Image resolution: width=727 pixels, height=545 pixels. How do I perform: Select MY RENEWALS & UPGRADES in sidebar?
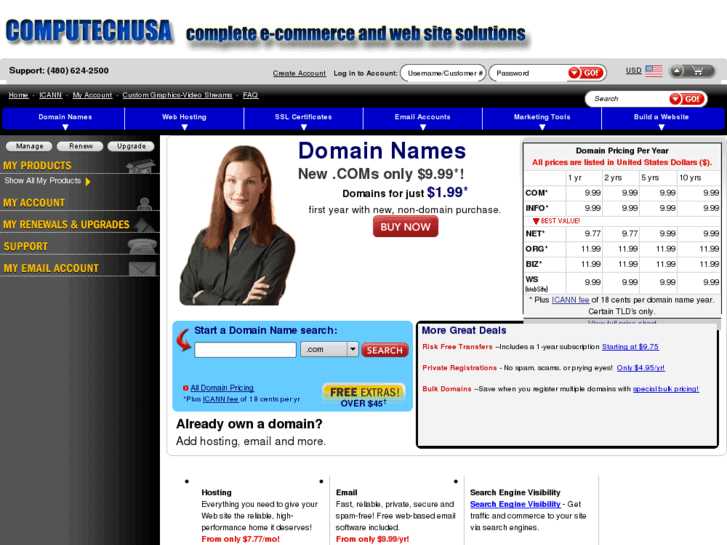pyautogui.click(x=66, y=224)
